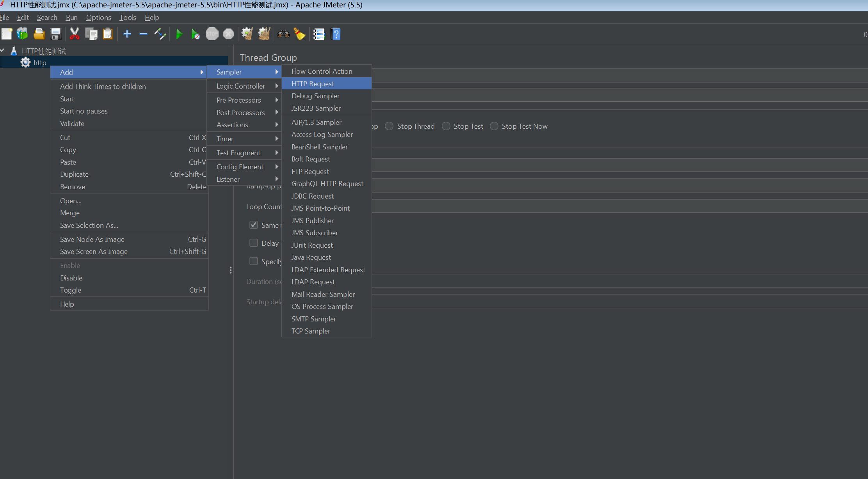868x479 pixels.
Task: Expand the Config Element submenu
Action: (244, 167)
